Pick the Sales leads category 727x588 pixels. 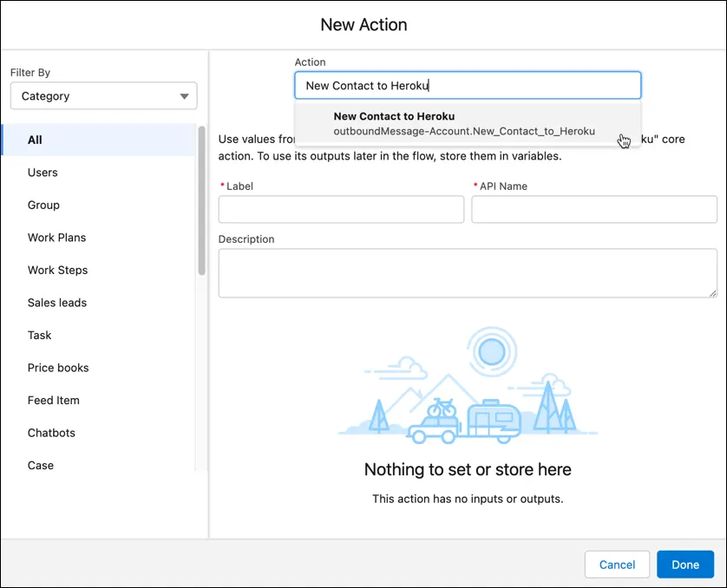pos(99,303)
